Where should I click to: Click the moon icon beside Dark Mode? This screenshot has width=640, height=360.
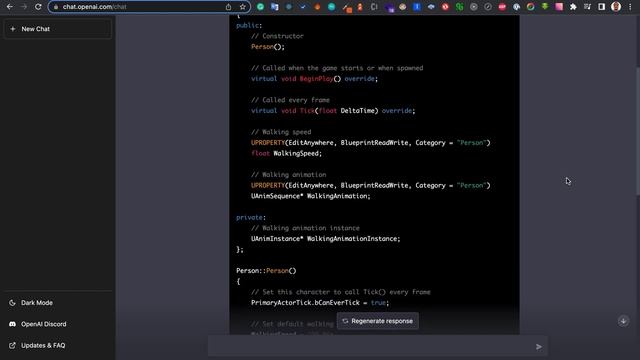[x=12, y=303]
